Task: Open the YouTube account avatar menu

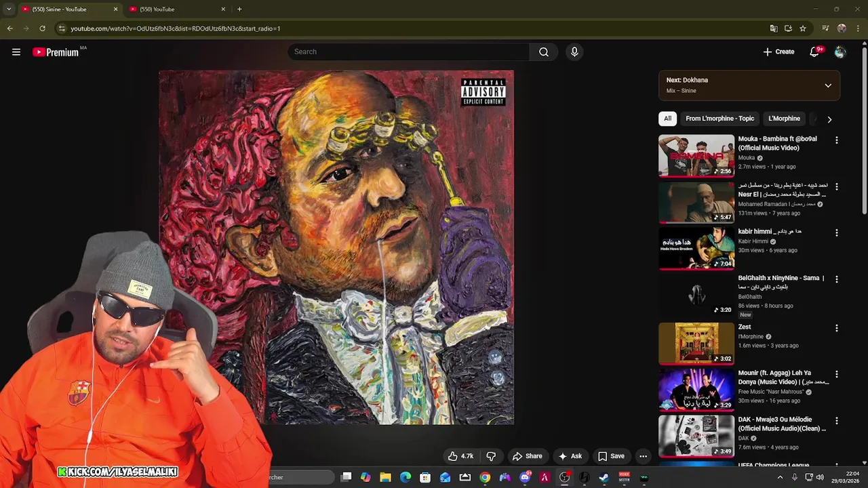Action: point(840,52)
